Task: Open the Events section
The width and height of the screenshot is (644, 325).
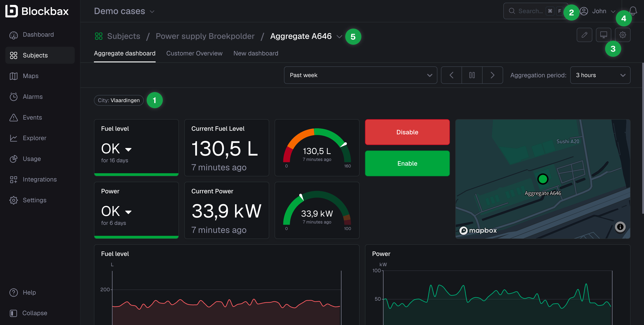Action: 40,117
